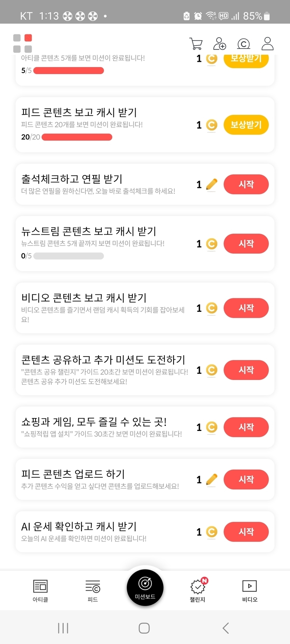This screenshot has height=644, width=290.
Task: Open the user profile icon
Action: 268,44
